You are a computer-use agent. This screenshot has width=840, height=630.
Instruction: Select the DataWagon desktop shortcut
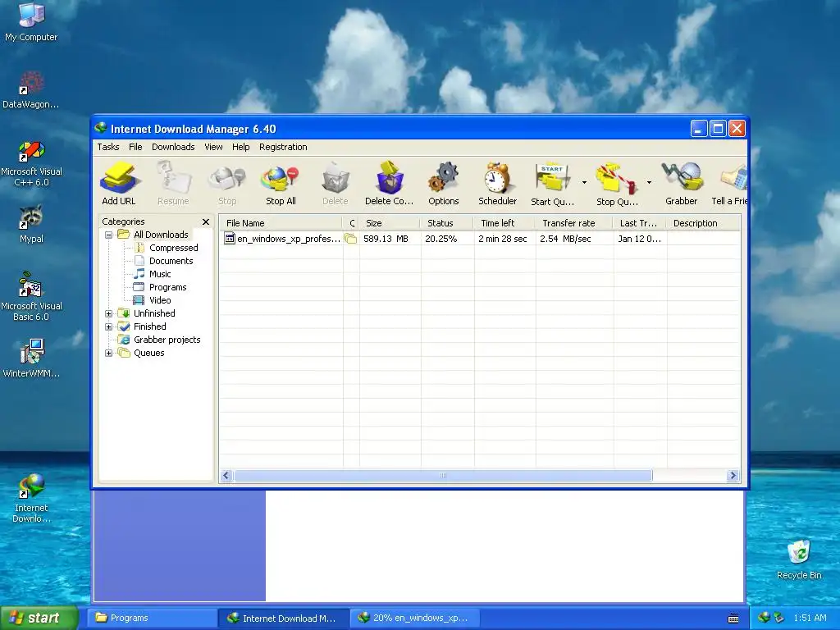(x=31, y=90)
